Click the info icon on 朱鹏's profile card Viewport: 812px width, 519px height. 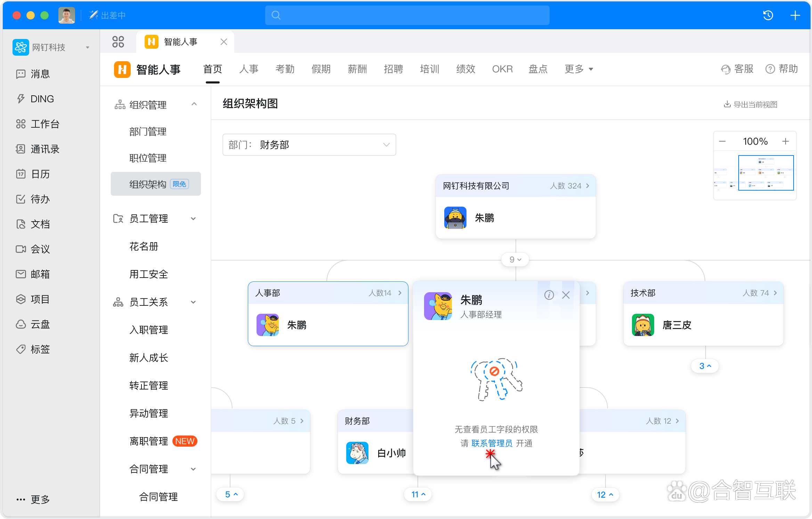pyautogui.click(x=549, y=295)
